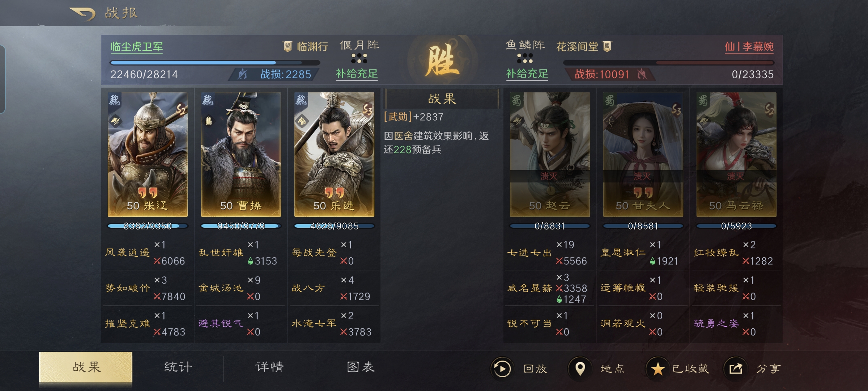
Task: Open 曹操 general portrait card
Action: (241, 155)
